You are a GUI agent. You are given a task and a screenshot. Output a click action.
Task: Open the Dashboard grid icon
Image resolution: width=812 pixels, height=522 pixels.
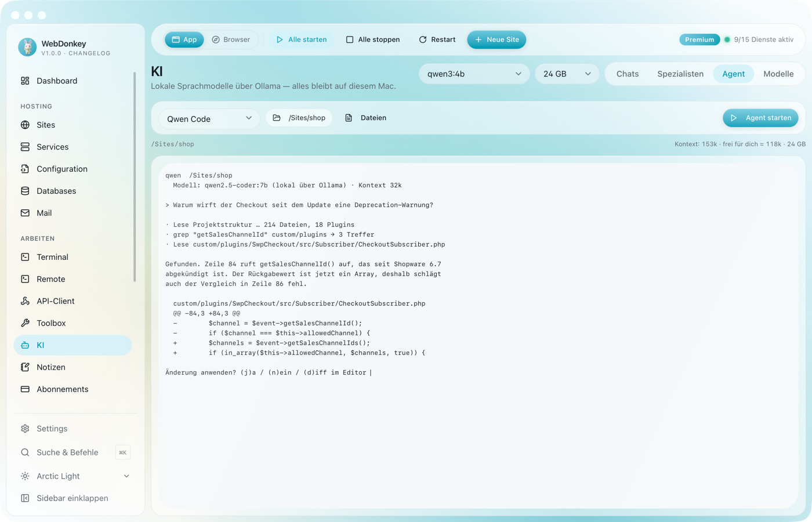pos(25,81)
